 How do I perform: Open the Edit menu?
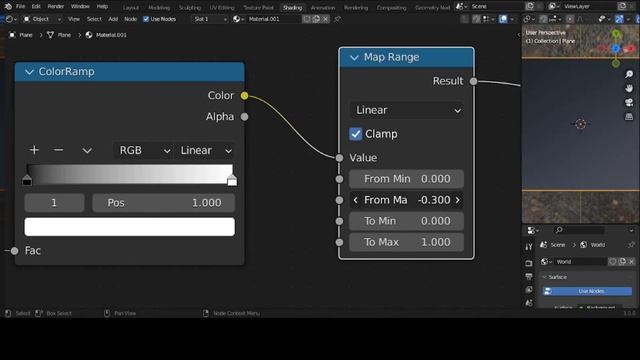[36, 7]
